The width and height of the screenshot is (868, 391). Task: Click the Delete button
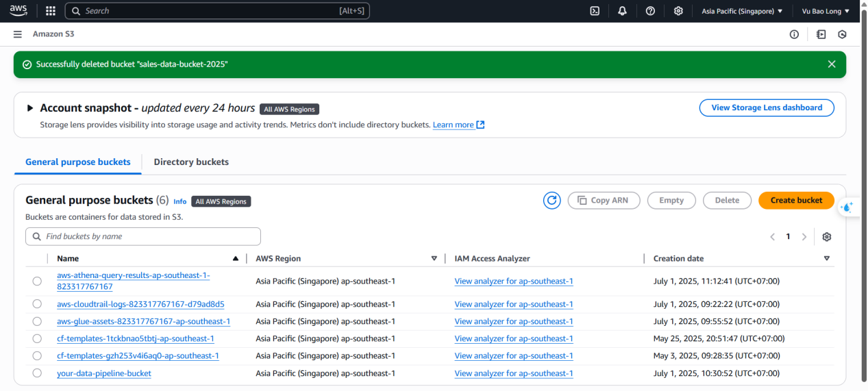click(727, 201)
